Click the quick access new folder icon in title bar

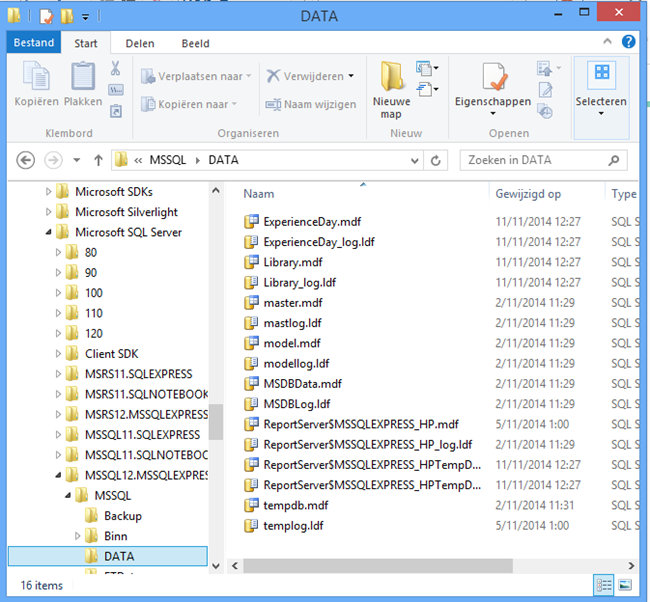click(67, 16)
